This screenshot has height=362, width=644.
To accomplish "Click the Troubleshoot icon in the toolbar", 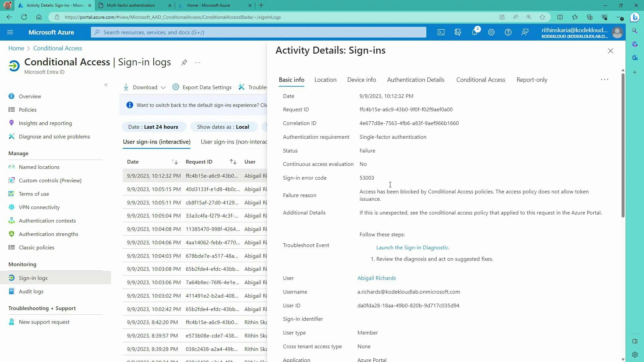I will [x=242, y=87].
